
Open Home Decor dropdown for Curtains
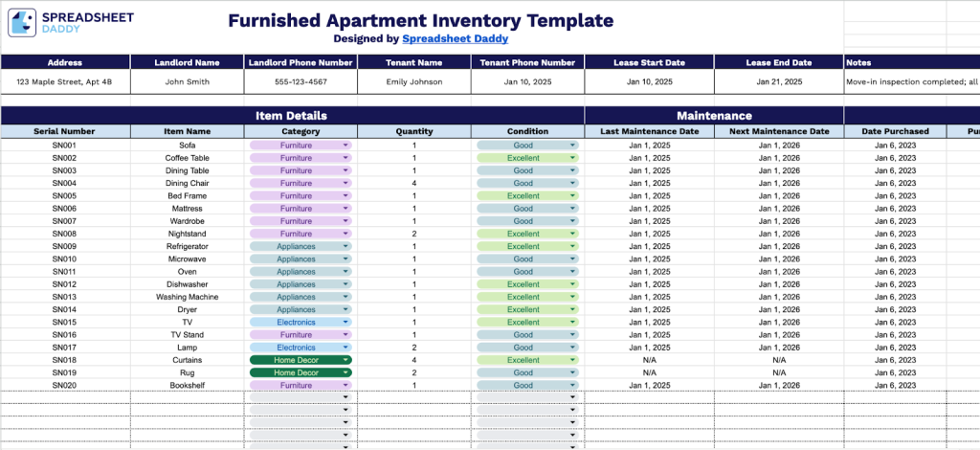coord(345,360)
